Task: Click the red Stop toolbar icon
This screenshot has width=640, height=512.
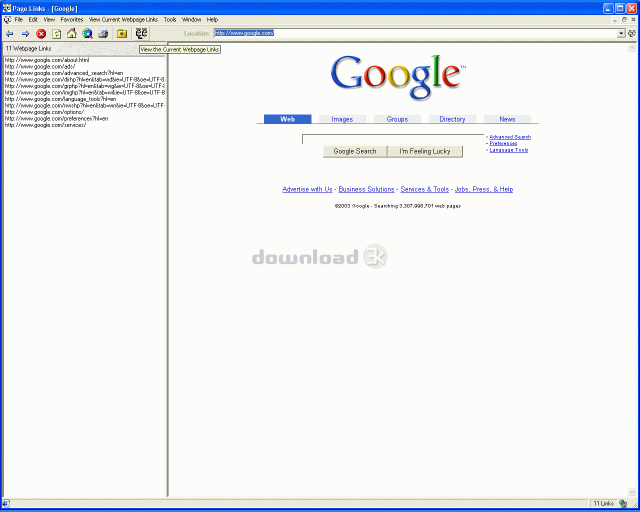Action: point(41,34)
